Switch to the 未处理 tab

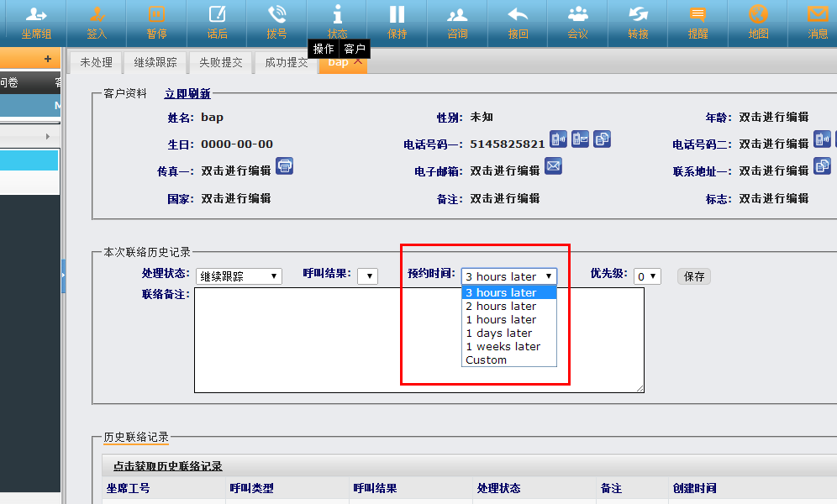coord(97,62)
